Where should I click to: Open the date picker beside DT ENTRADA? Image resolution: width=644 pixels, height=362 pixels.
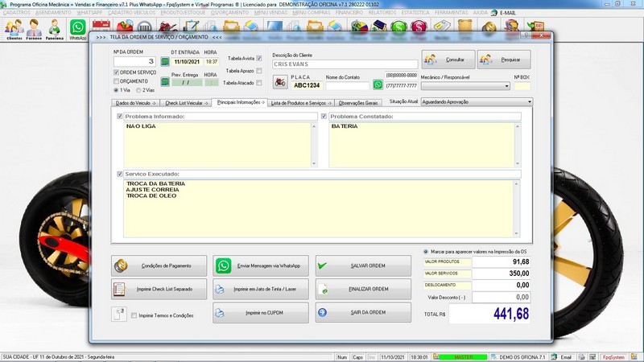(x=165, y=62)
